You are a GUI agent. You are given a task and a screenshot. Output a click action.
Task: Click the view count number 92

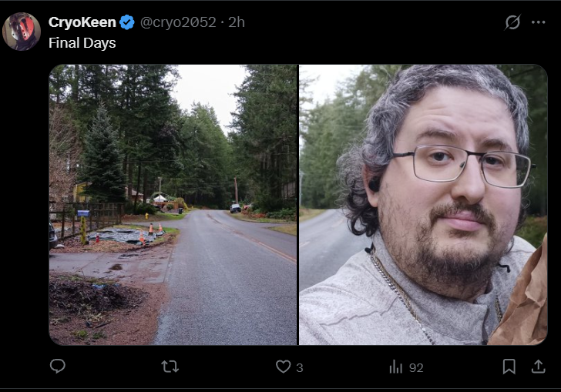416,367
